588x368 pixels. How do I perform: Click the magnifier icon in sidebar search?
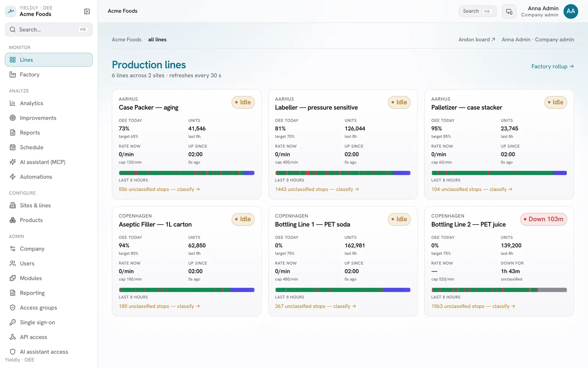click(x=12, y=29)
